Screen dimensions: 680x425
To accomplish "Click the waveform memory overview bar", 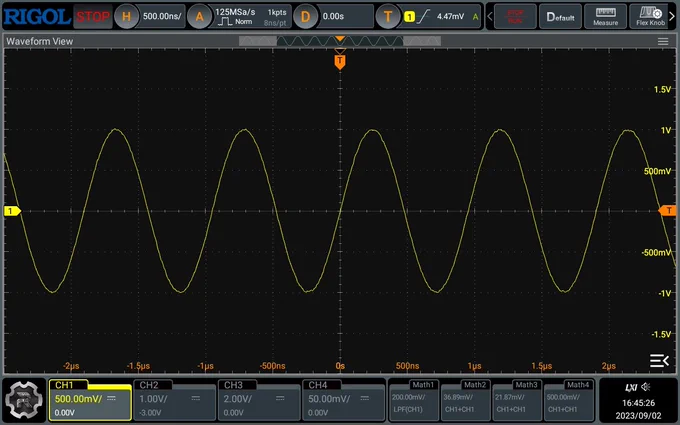I will 340,41.
